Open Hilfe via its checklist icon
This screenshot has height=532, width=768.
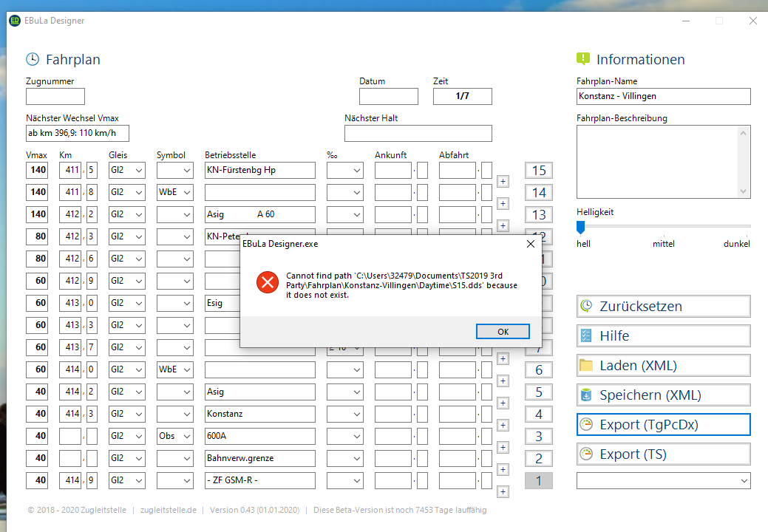click(x=587, y=335)
